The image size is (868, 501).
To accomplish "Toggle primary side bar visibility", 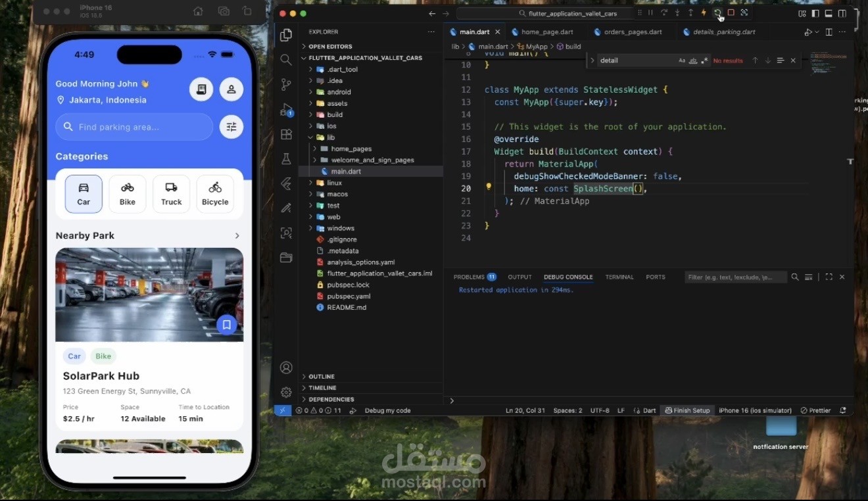I will click(815, 13).
